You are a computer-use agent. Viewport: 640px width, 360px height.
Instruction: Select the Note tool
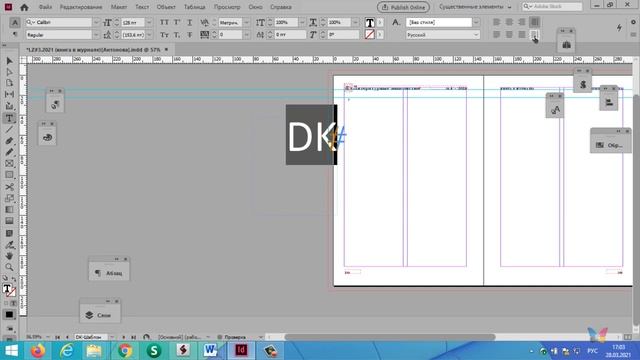point(9,233)
